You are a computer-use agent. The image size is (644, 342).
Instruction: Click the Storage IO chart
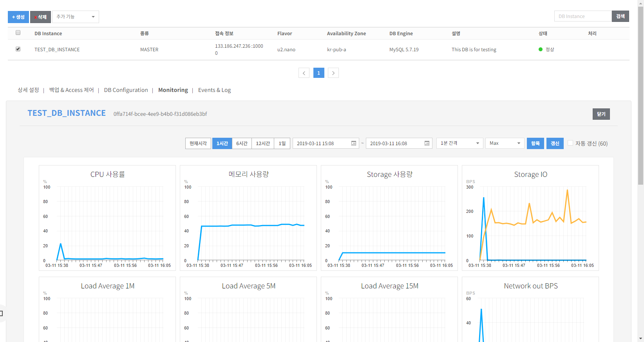(x=530, y=218)
